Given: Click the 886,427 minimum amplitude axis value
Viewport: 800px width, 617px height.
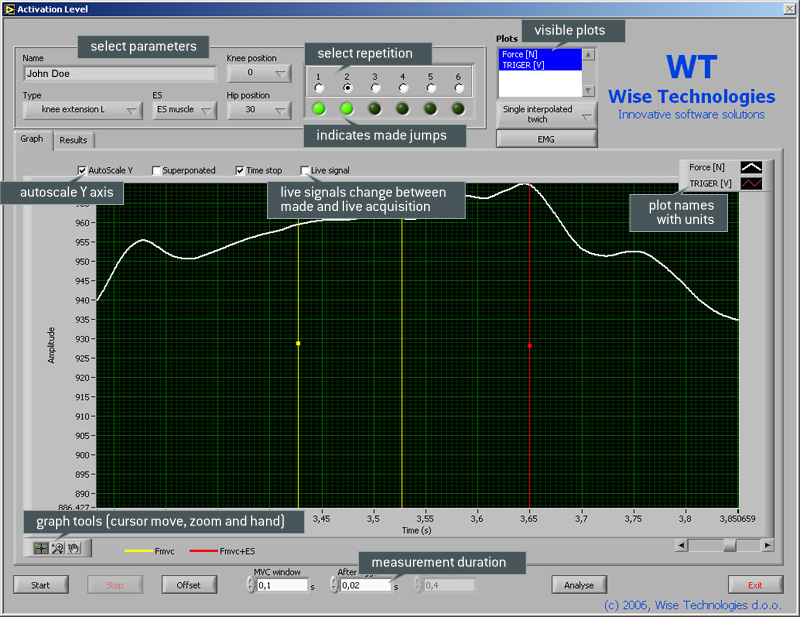Looking at the screenshot, I should pos(74,508).
